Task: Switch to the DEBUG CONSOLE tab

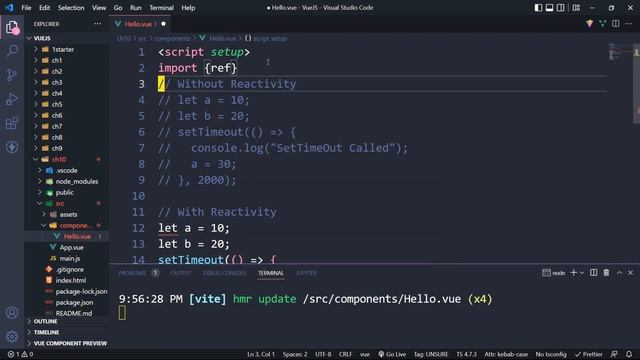Action: click(x=224, y=273)
